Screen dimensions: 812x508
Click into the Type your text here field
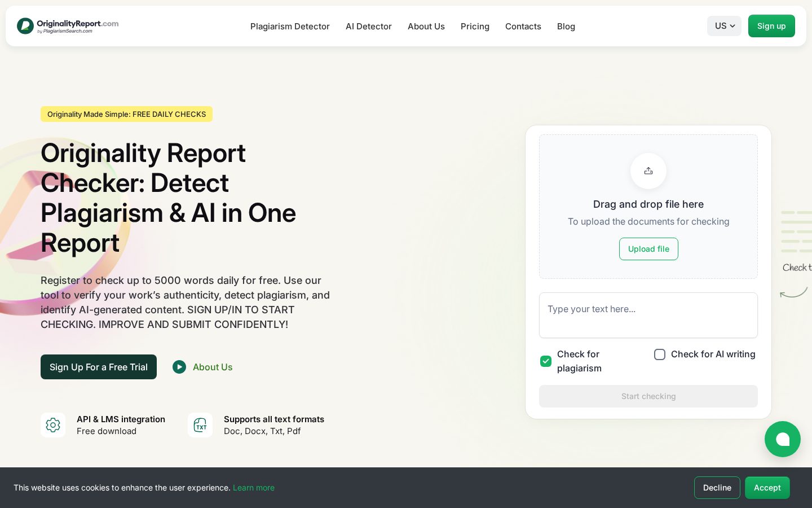pyautogui.click(x=648, y=315)
